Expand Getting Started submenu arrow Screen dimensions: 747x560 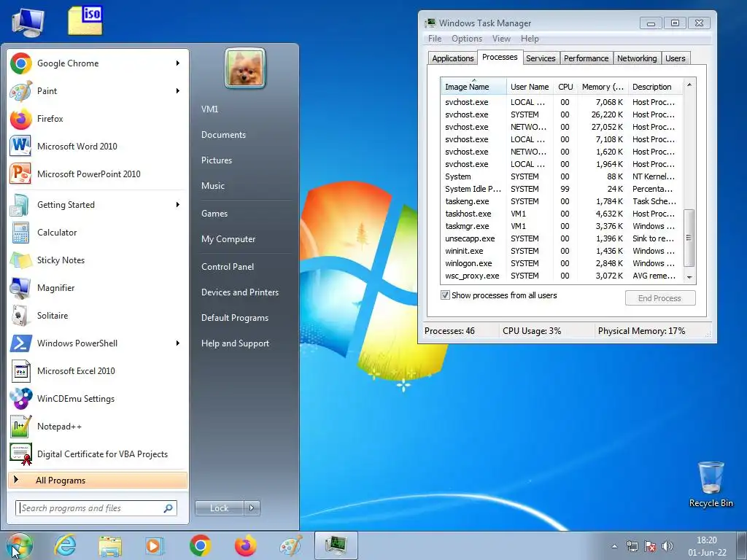[x=178, y=205]
